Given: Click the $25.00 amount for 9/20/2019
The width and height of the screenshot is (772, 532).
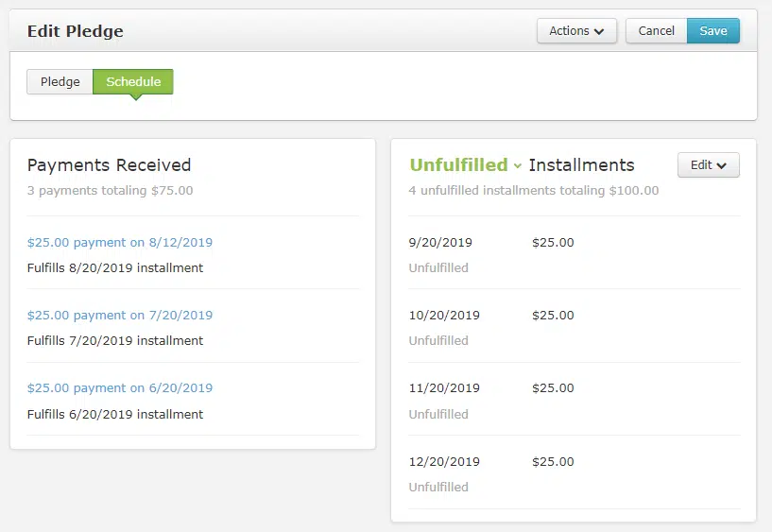Looking at the screenshot, I should coord(553,243).
